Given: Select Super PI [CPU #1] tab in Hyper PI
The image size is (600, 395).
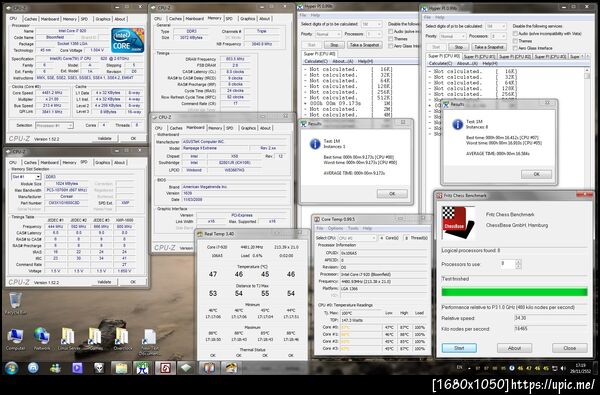Looking at the screenshot, I should tap(479, 56).
